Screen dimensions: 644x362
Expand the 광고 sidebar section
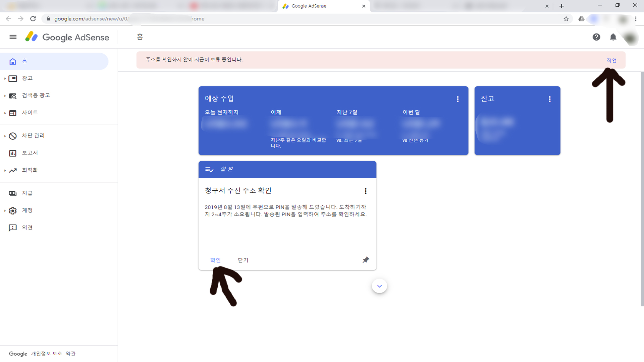(x=27, y=78)
